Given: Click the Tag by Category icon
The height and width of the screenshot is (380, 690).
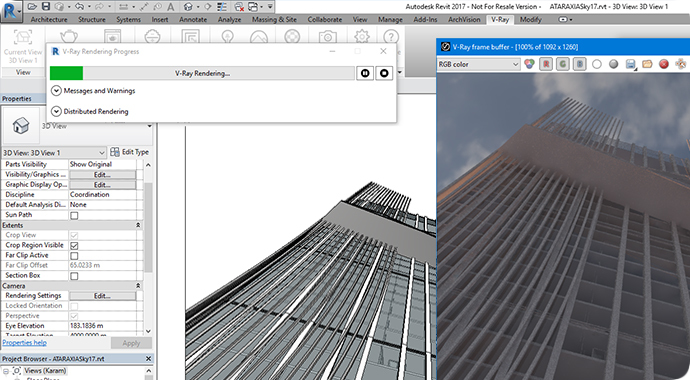Looking at the screenshot, I should 158,7.
